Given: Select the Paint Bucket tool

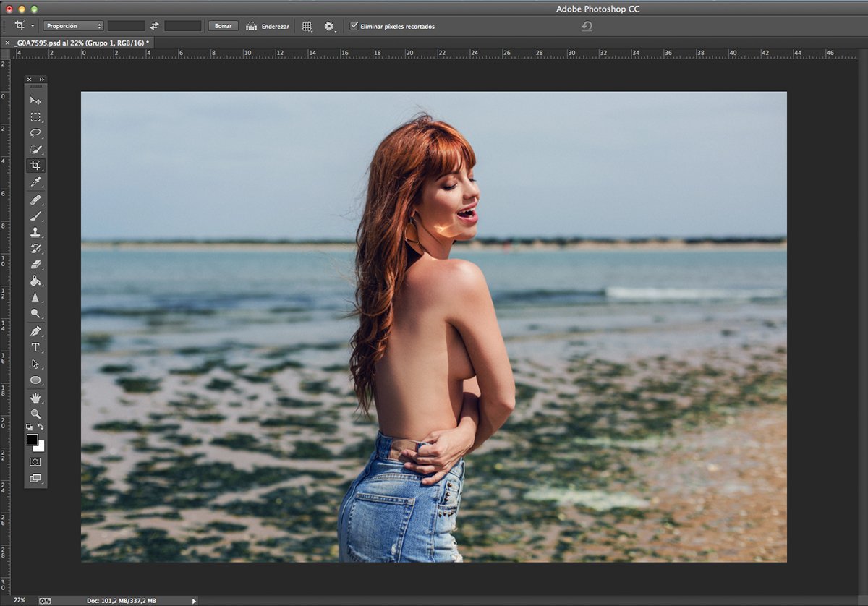Looking at the screenshot, I should [x=35, y=281].
